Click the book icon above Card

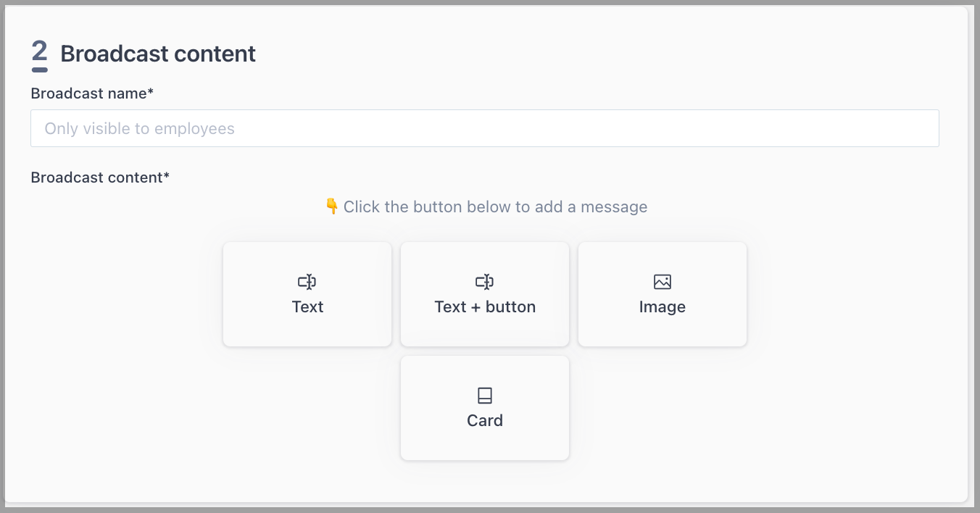[x=485, y=396]
